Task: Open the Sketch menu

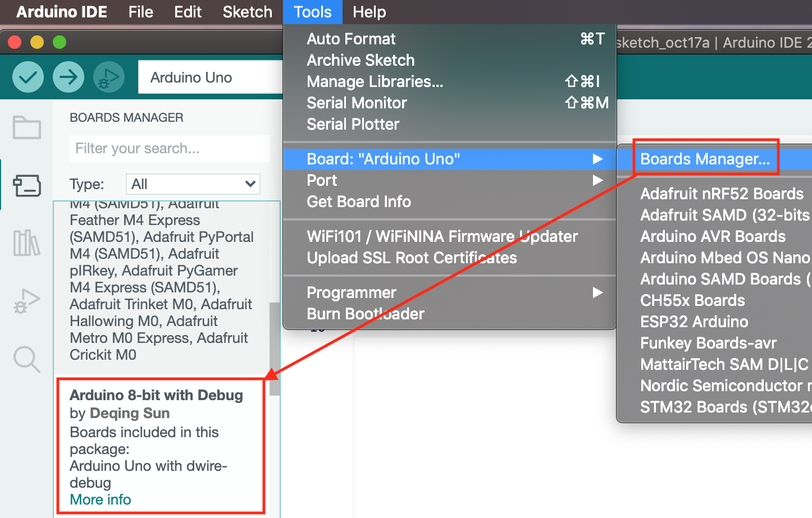Action: 247,12
